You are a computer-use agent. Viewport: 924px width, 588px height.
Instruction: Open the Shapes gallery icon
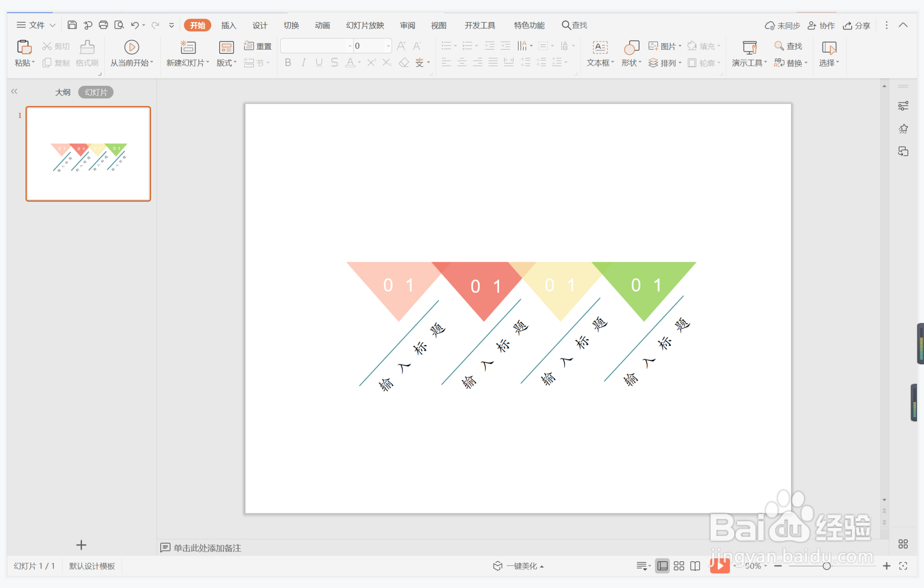(x=631, y=47)
